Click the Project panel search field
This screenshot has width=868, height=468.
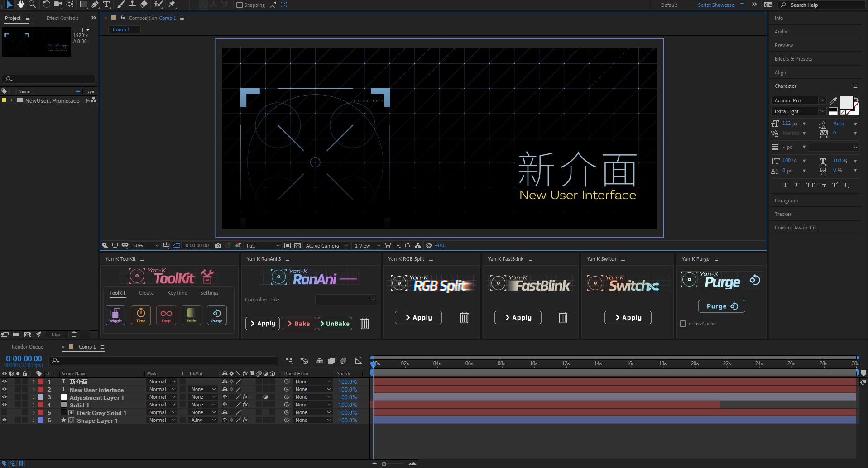(49, 79)
